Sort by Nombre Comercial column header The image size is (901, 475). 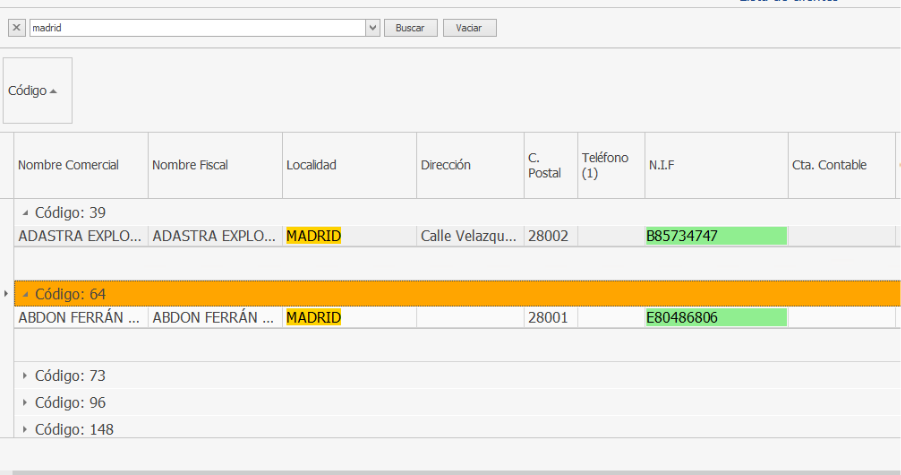tap(68, 165)
